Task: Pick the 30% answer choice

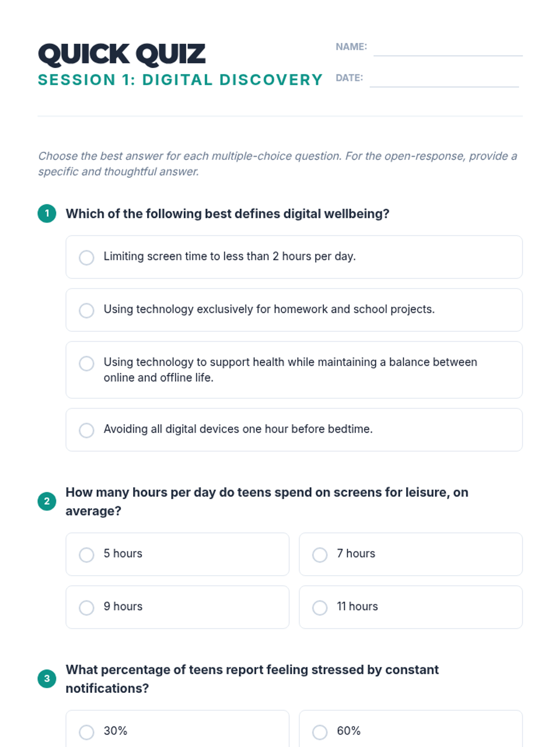Action: tap(86, 732)
